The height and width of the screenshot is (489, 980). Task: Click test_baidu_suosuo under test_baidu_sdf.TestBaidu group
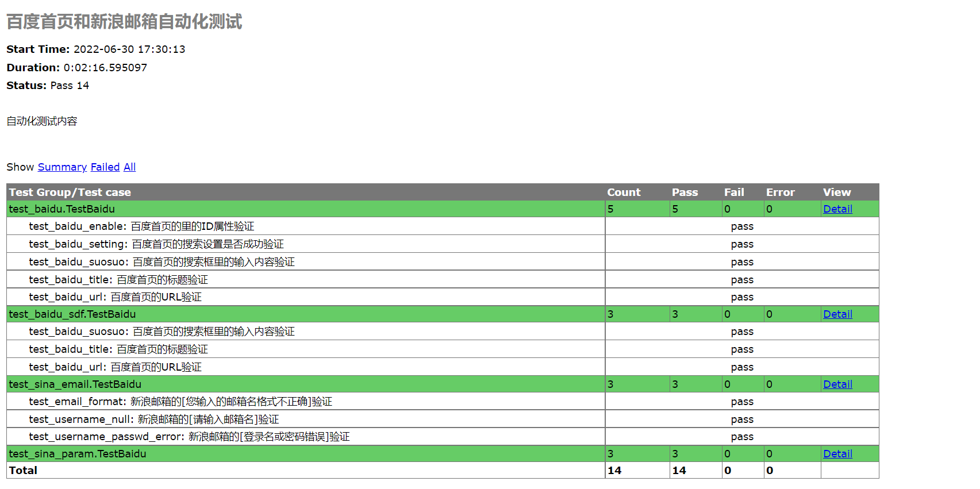click(x=162, y=332)
